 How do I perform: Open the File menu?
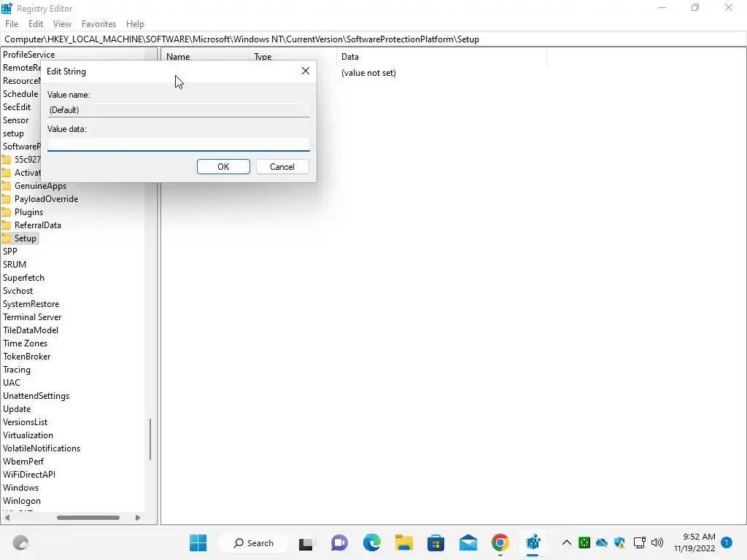click(x=12, y=24)
